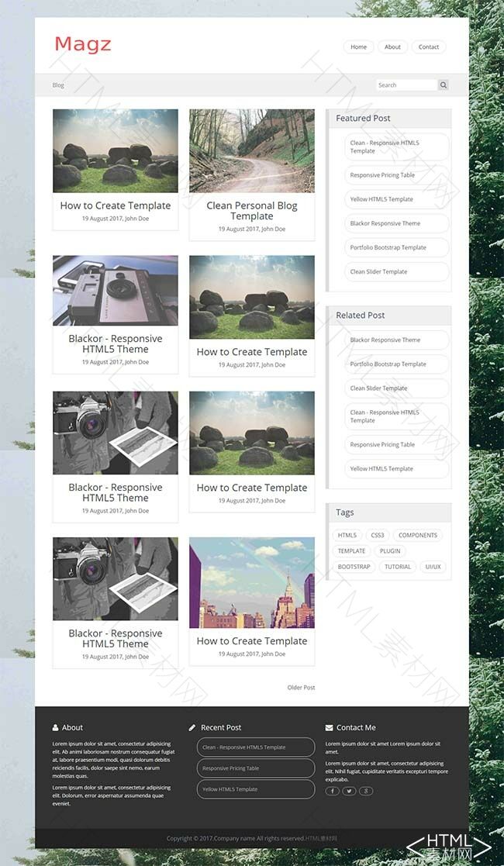The width and height of the screenshot is (504, 866).
Task: Click the search magnifier icon button
Action: (444, 85)
